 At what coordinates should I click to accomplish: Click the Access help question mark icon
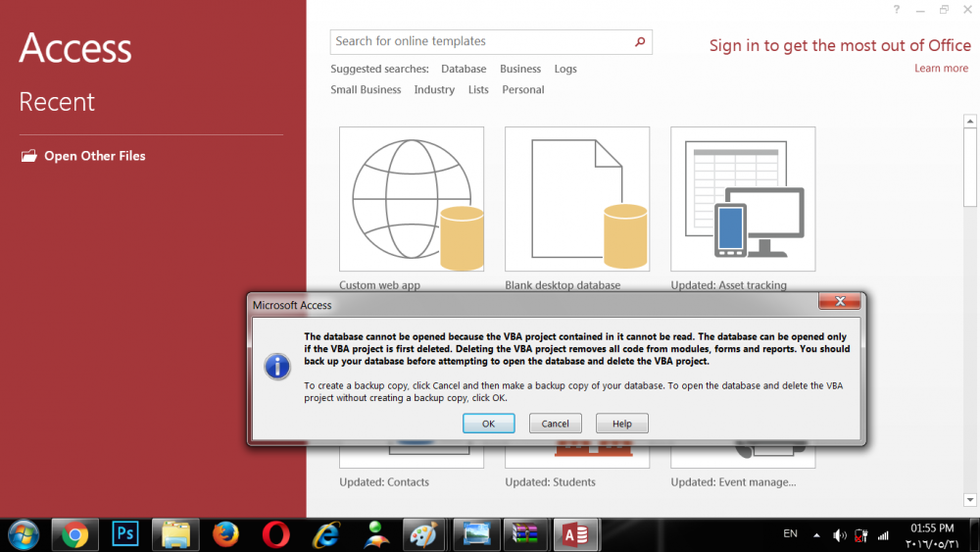coord(897,10)
